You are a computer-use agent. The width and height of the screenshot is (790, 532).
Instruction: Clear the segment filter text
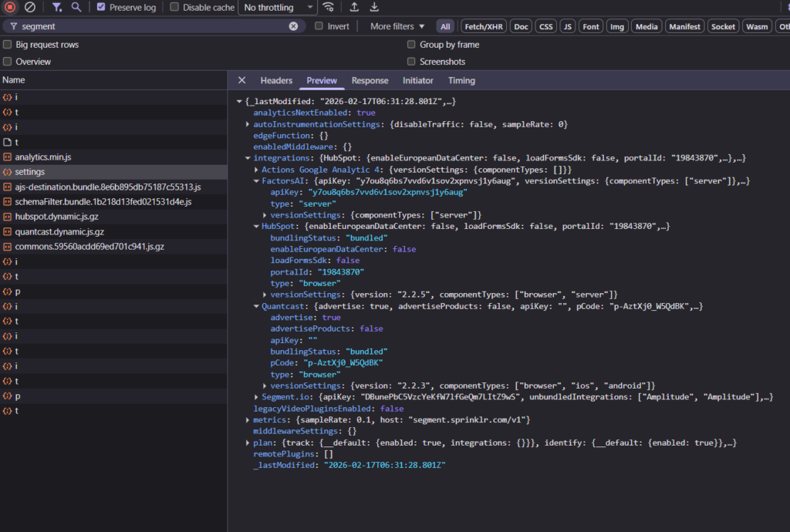(293, 26)
